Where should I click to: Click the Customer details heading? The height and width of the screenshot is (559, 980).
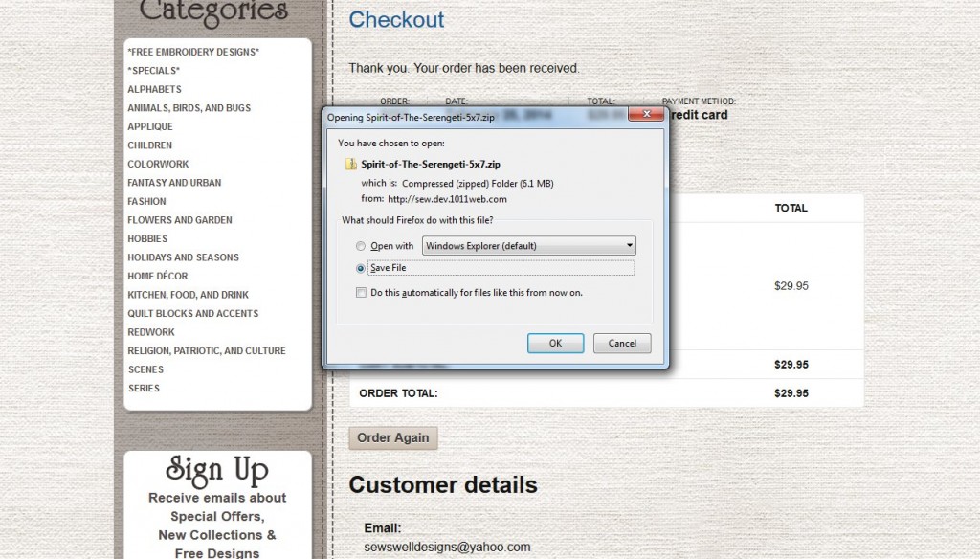[x=443, y=485]
